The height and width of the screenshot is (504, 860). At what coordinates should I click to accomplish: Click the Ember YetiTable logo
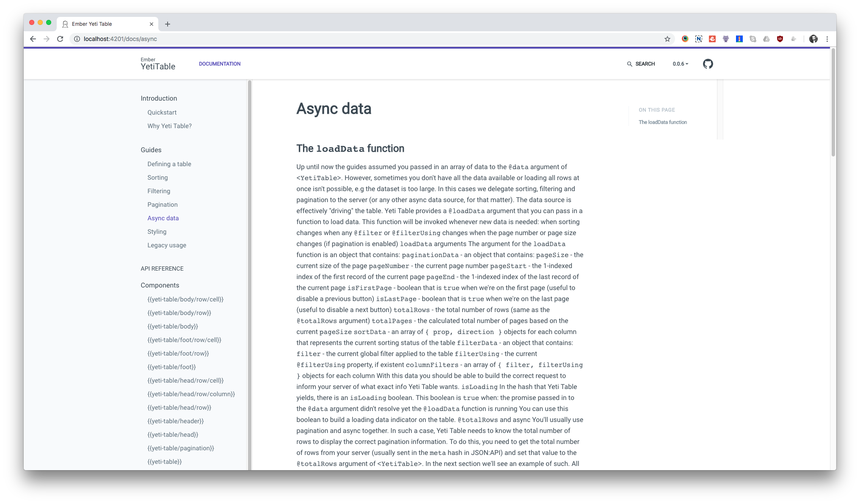pyautogui.click(x=158, y=64)
